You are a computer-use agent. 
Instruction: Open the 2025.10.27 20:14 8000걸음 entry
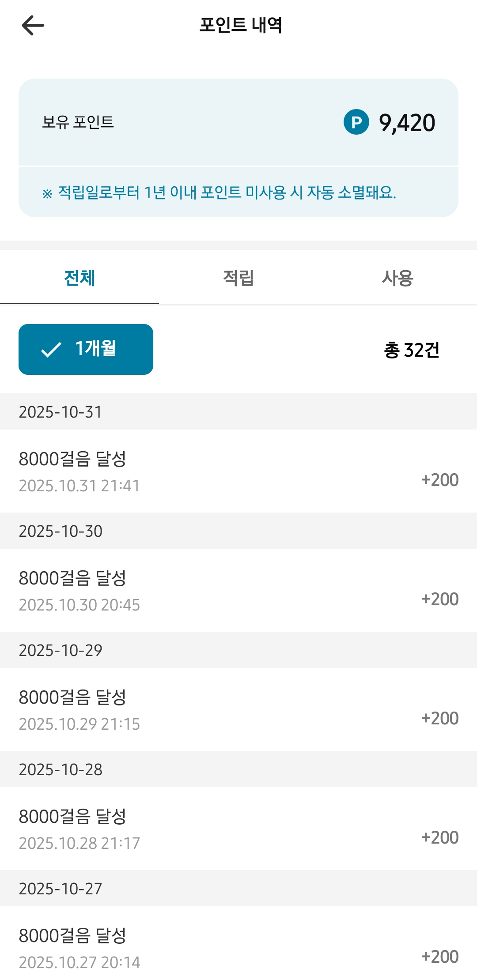click(x=238, y=947)
